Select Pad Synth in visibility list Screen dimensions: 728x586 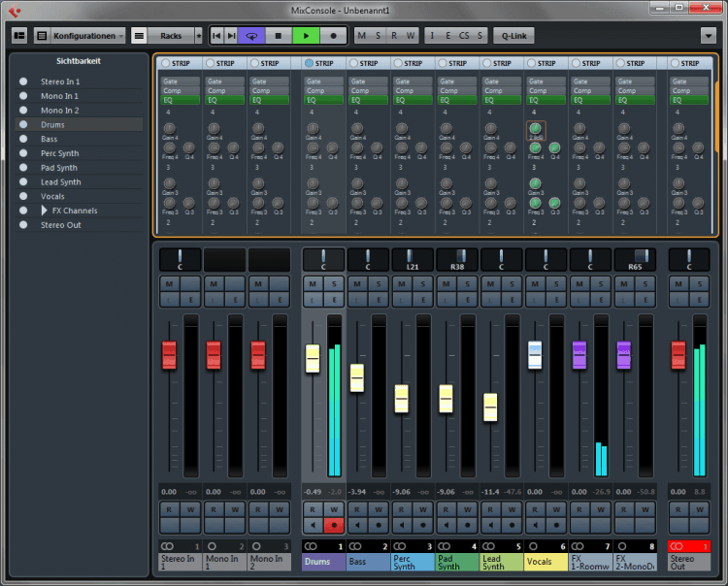(59, 168)
